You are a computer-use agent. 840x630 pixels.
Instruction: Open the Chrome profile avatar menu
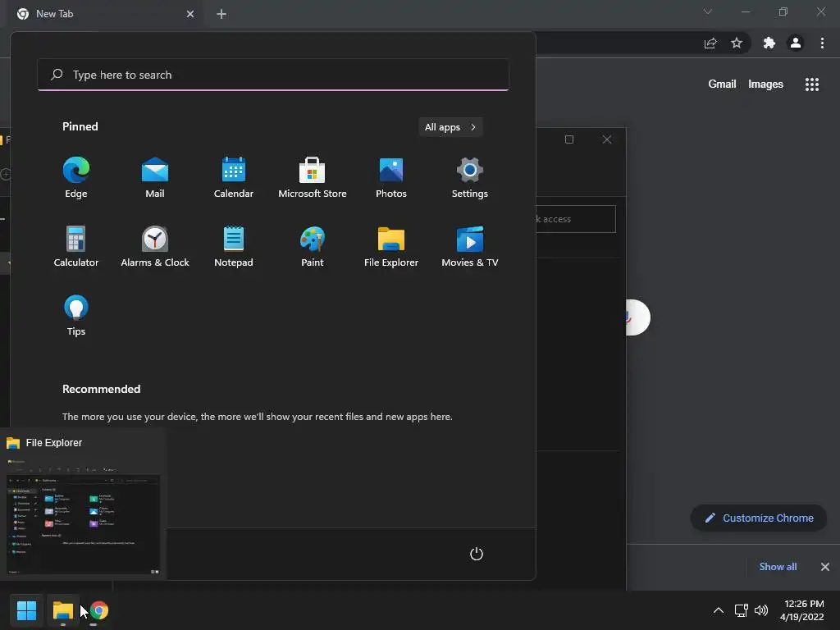pos(796,43)
